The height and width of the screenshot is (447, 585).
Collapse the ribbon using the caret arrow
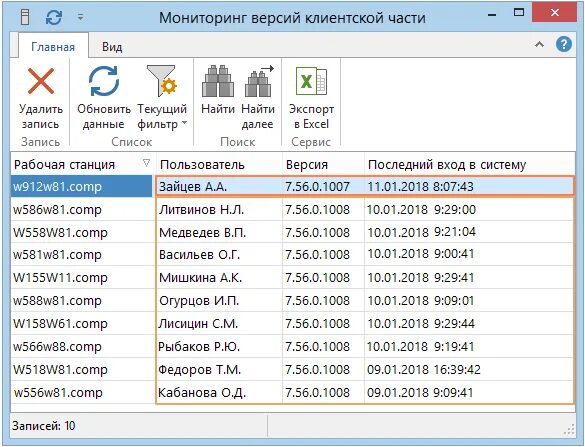[x=539, y=44]
